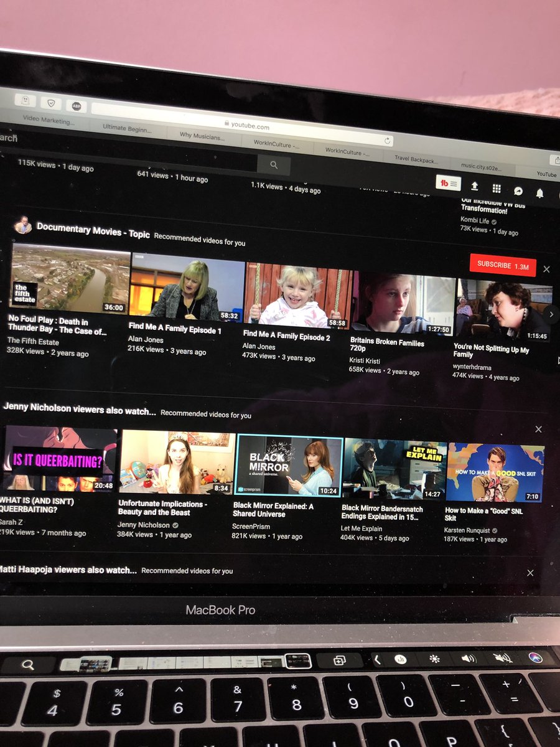
Task: Expand the Touch Bar control strip chevron
Action: pyautogui.click(x=377, y=659)
